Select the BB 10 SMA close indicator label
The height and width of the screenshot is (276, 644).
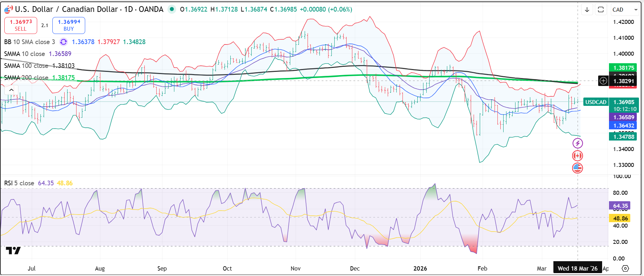30,42
